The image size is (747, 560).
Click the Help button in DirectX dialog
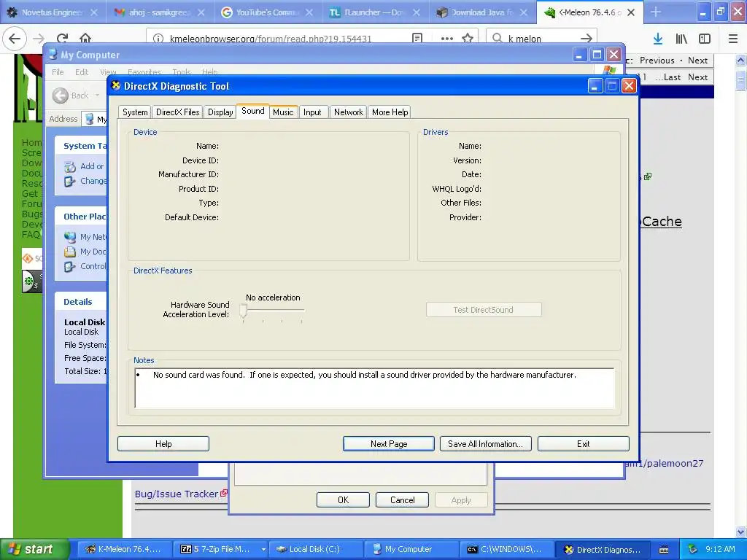pos(163,444)
